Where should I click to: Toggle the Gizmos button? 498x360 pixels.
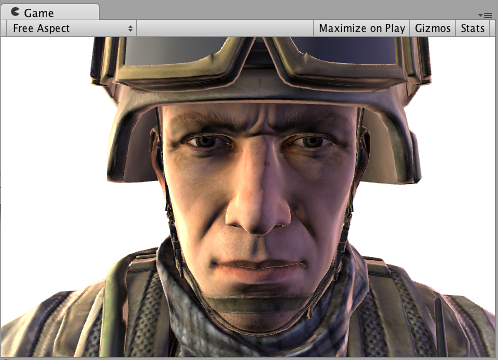433,28
